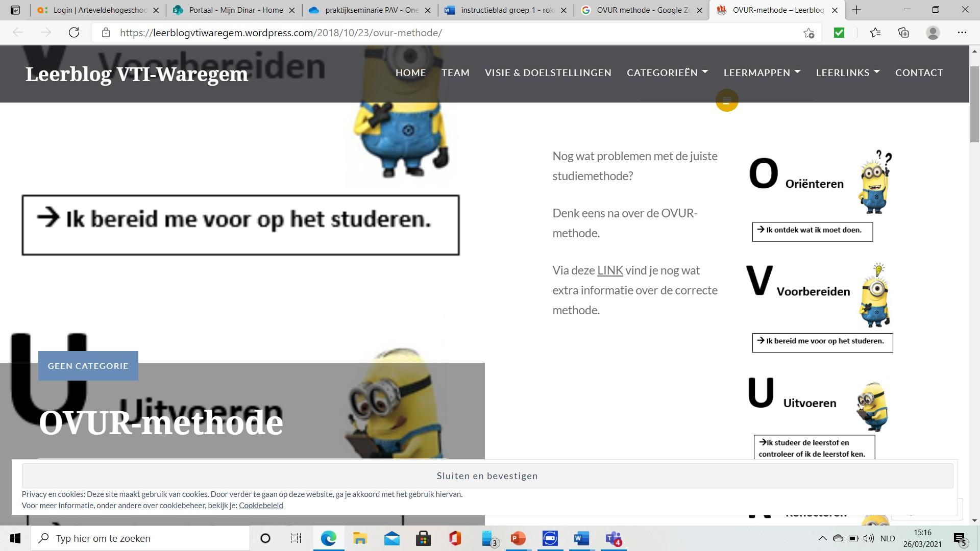Click the yellow round menu button
This screenshot has height=551, width=980.
[x=726, y=100]
